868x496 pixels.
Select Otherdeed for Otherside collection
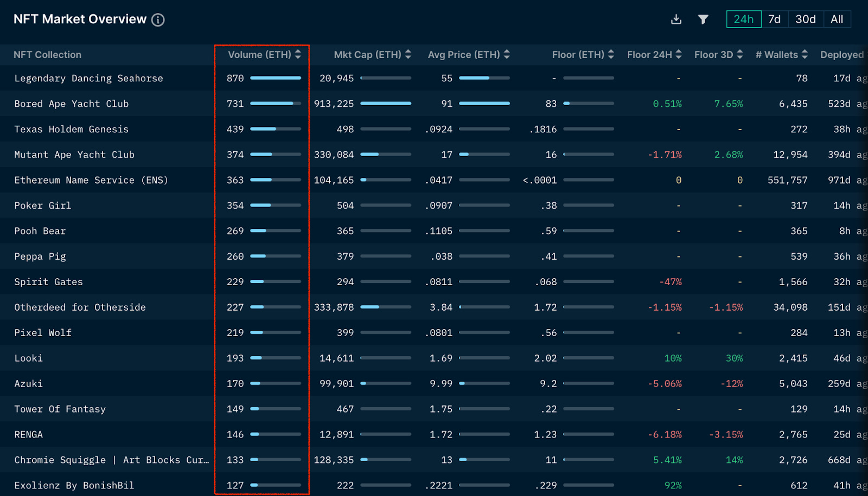coord(80,307)
